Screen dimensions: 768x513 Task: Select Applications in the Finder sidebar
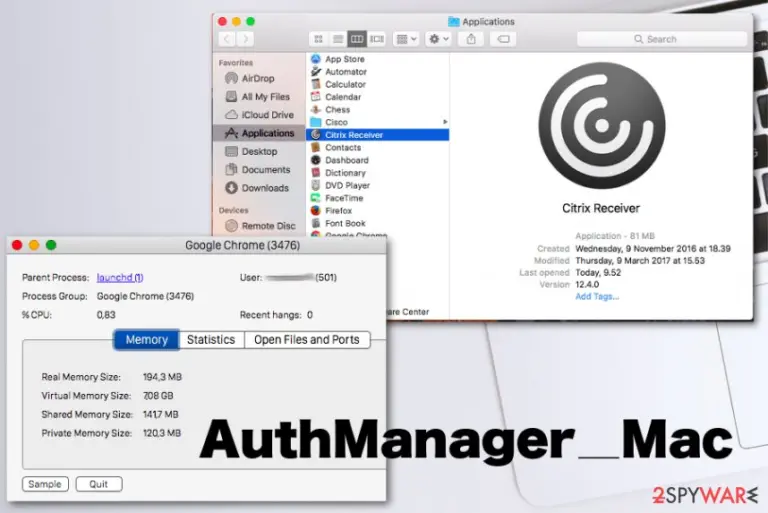[259, 133]
